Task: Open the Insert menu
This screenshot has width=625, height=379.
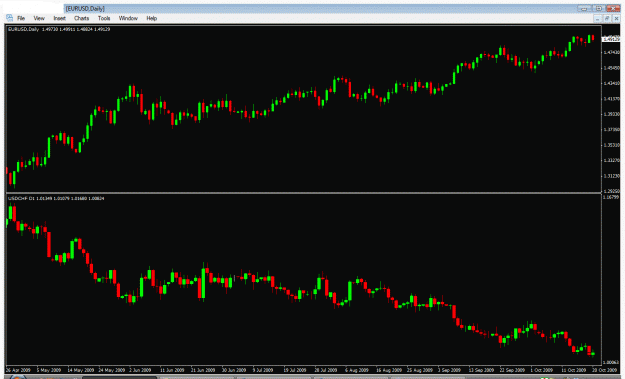Action: 59,18
